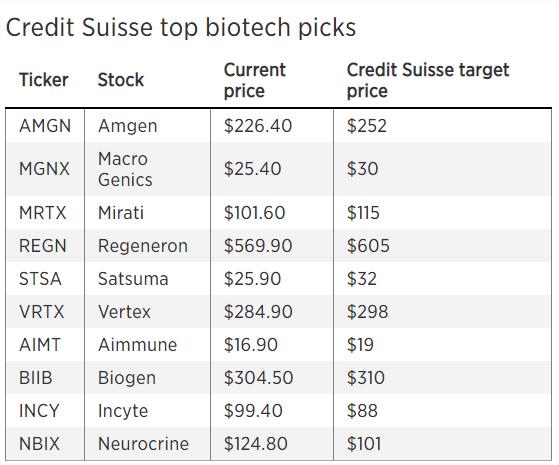Click Biogen target price $310
This screenshot has height=465, width=559.
pyautogui.click(x=366, y=378)
